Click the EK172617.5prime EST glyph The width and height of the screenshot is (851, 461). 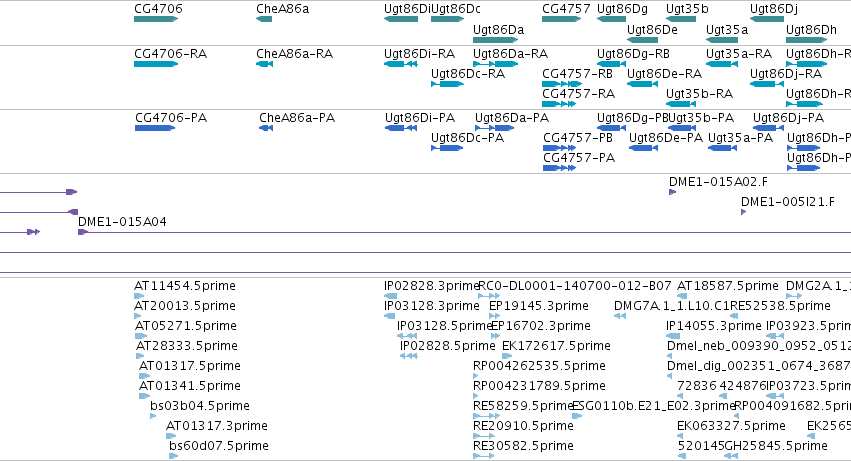point(507,356)
